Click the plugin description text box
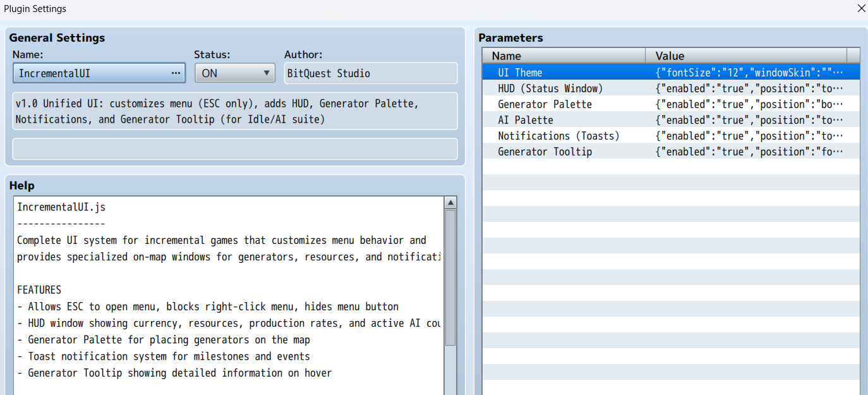The height and width of the screenshot is (395, 868). coord(234,111)
